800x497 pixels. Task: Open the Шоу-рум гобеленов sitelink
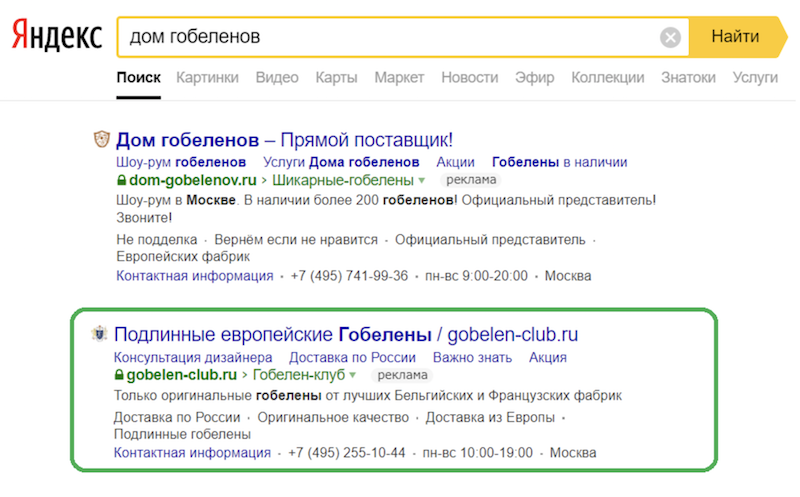point(181,162)
